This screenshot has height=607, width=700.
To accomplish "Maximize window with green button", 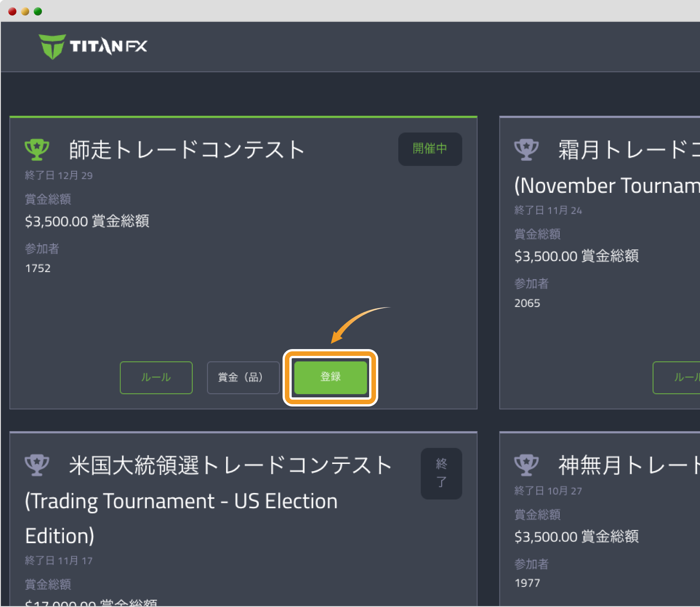I will coord(38,11).
